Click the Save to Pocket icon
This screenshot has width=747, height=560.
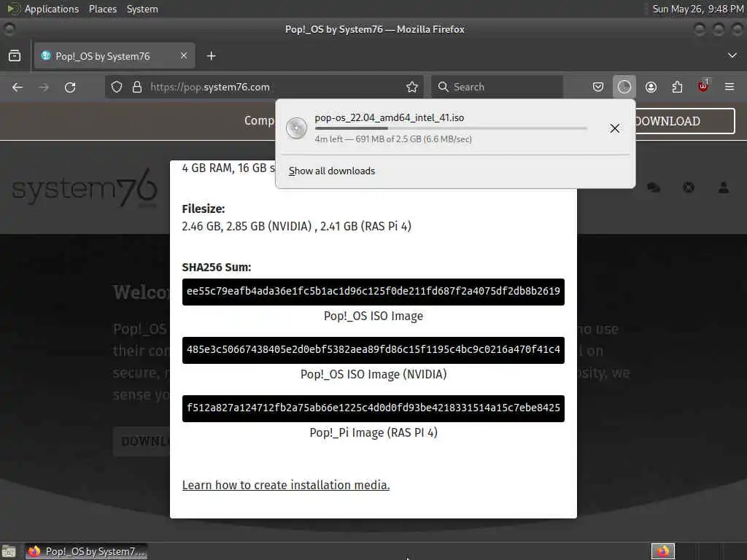point(598,87)
